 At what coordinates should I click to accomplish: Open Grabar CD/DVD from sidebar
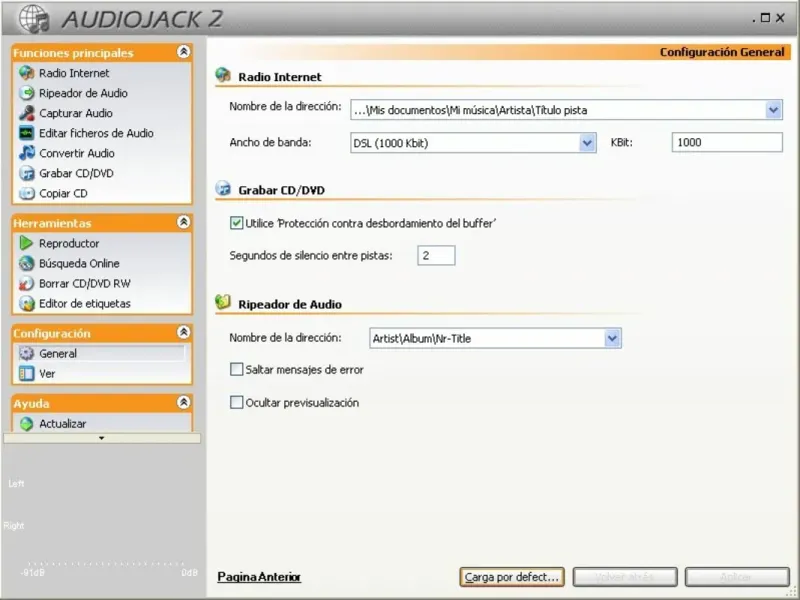pos(76,173)
